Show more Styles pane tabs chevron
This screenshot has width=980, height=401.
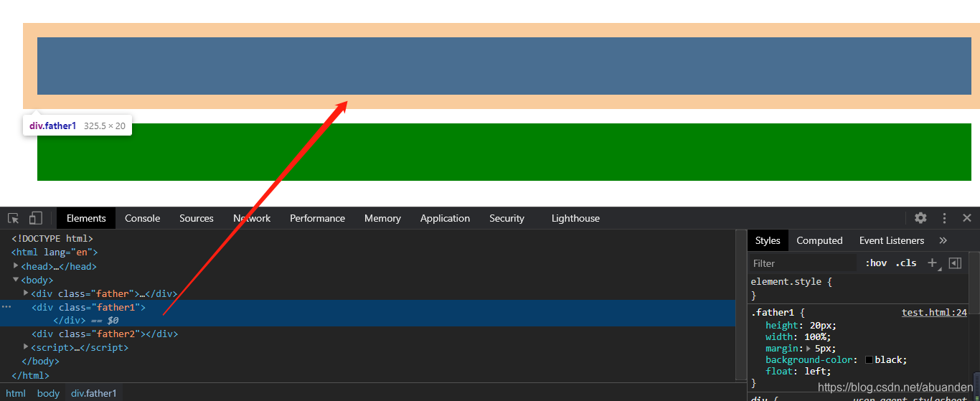943,240
